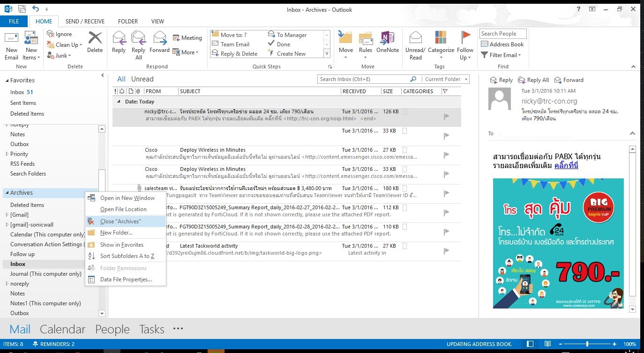The width and height of the screenshot is (644, 353).
Task: Open the Junk options dropdown
Action: pos(59,56)
